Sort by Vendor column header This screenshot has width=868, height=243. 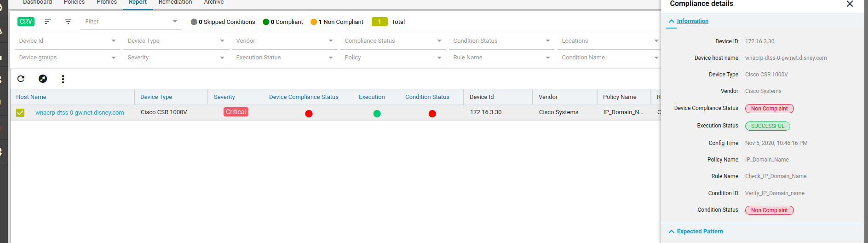click(x=548, y=97)
